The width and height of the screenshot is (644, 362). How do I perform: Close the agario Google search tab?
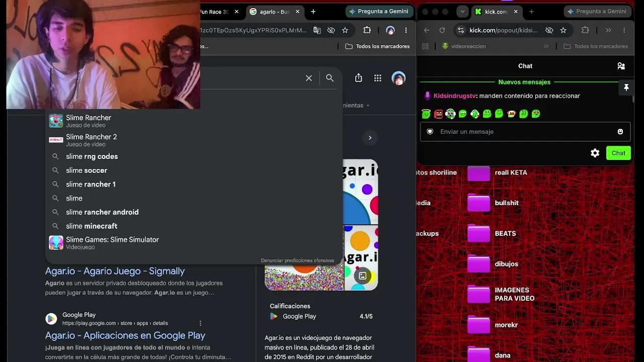point(297,12)
